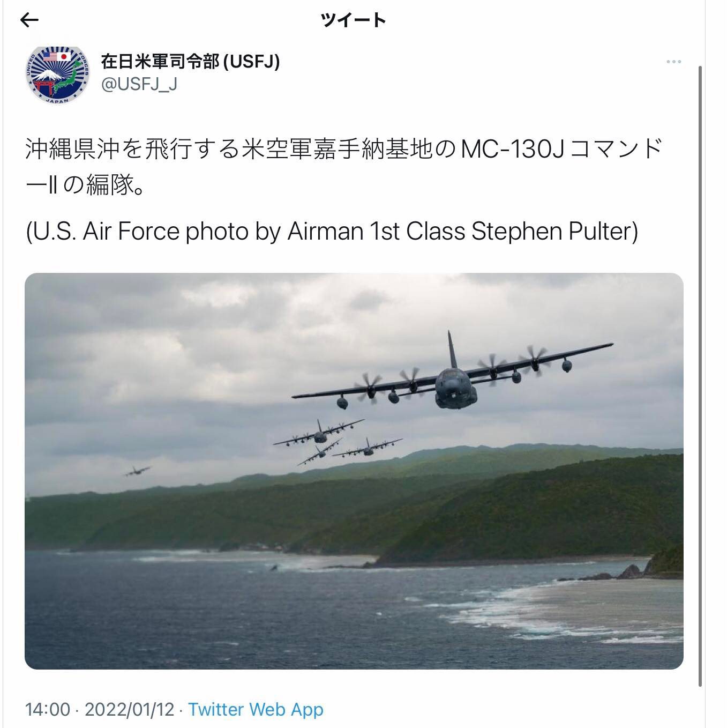
Task: Click the ツイート page header title
Action: point(353,20)
